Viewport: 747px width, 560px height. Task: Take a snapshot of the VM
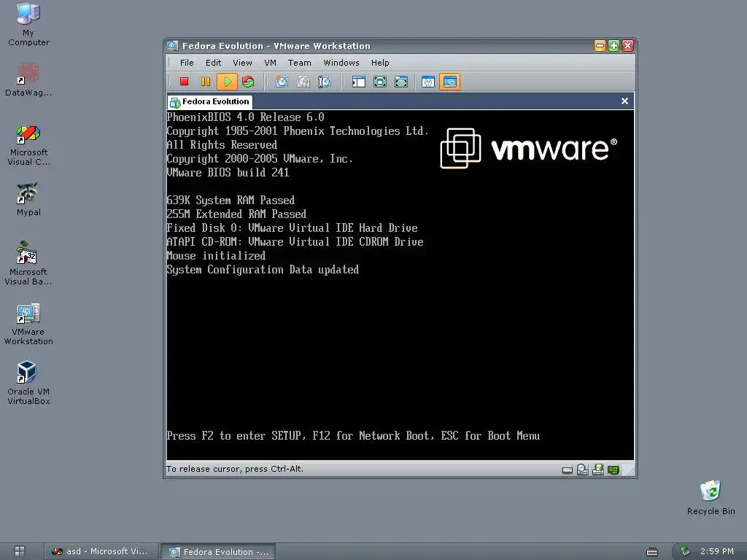(282, 82)
